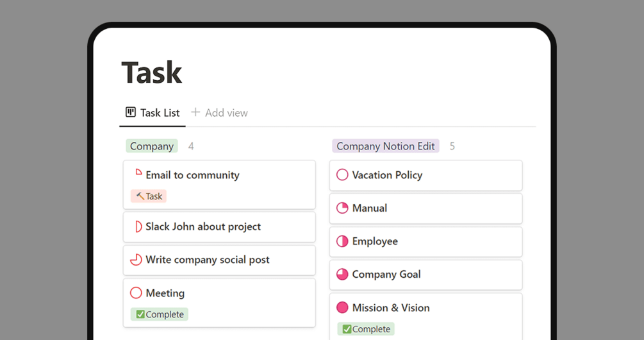This screenshot has width=644, height=340.
Task: Open the Slack John about project card
Action: pyautogui.click(x=219, y=226)
